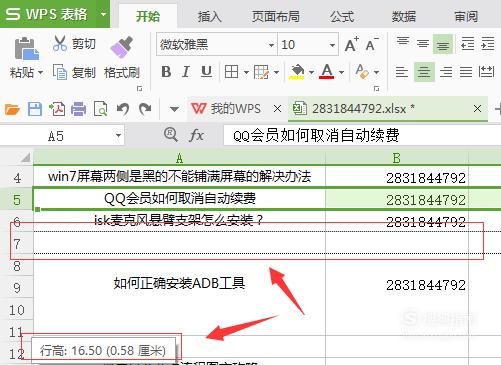Screen dimensions: 501x365
Task: Open the font name dropdown 微软雅黑
Action: point(271,45)
